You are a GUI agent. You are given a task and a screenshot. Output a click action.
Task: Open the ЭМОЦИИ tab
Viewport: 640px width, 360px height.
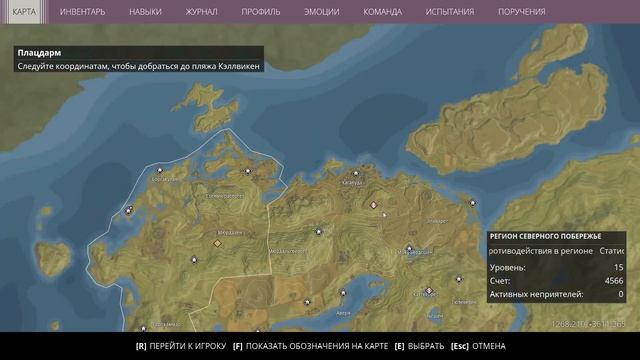(x=322, y=12)
